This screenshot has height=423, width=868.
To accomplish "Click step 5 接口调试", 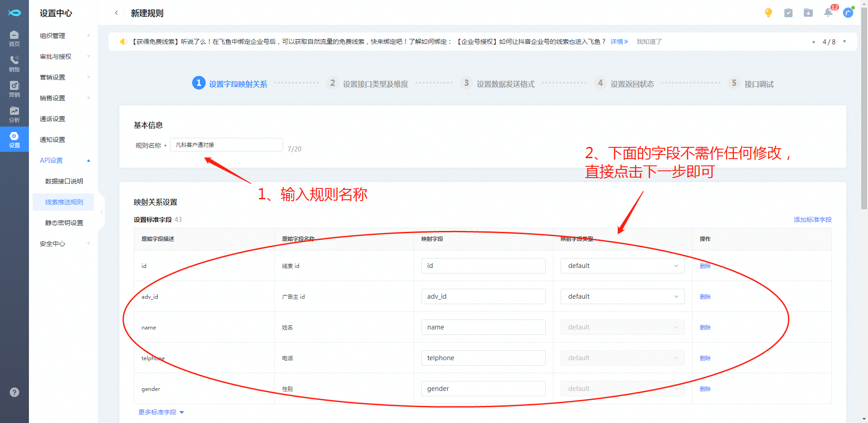I will (x=750, y=84).
